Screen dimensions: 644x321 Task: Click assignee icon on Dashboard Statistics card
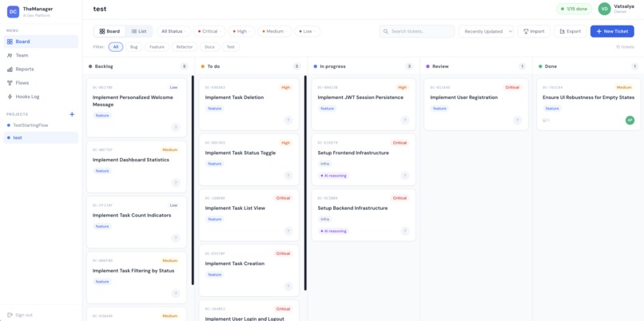[x=176, y=183]
